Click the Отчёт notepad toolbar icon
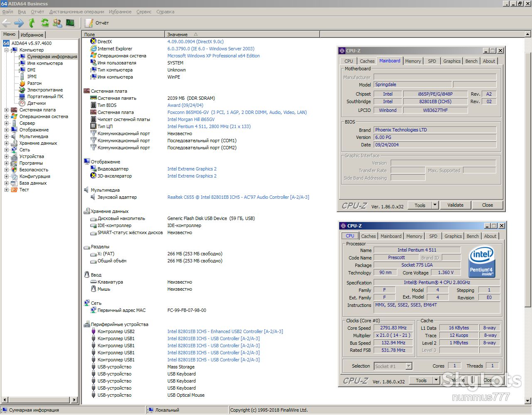 tap(89, 23)
